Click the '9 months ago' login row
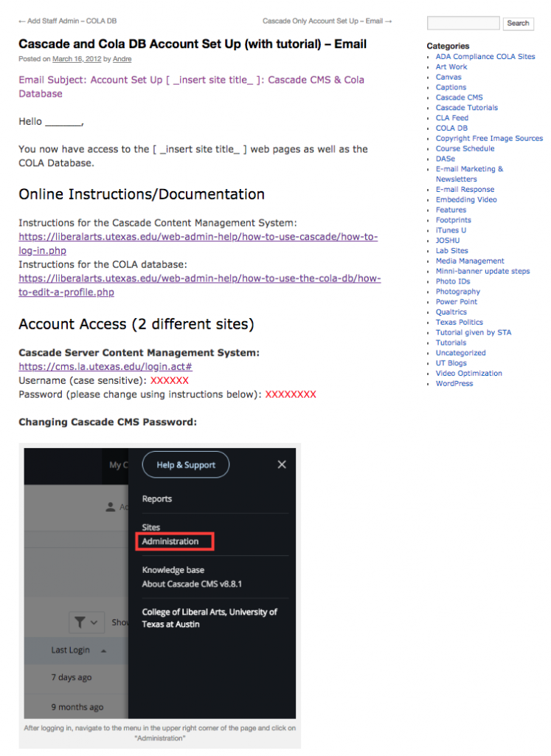 pyautogui.click(x=76, y=707)
